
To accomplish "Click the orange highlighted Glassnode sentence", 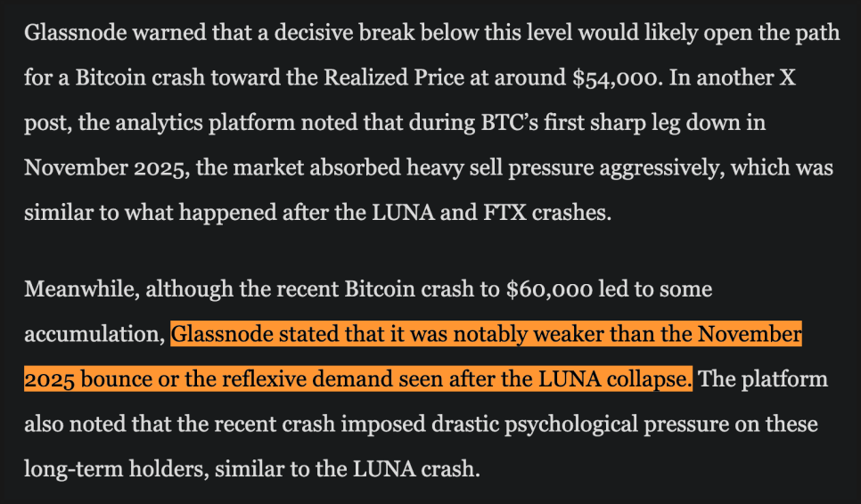I will pyautogui.click(x=486, y=335).
